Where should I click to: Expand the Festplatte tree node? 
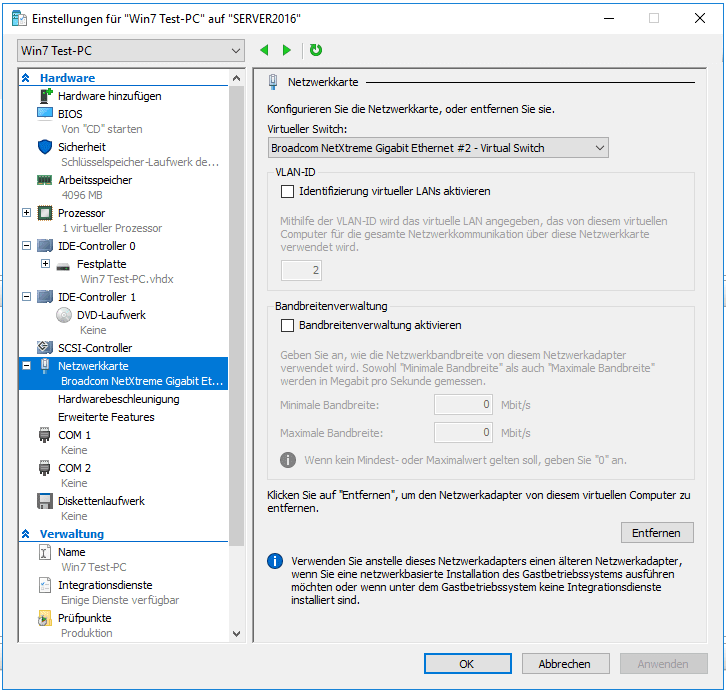tap(45, 263)
